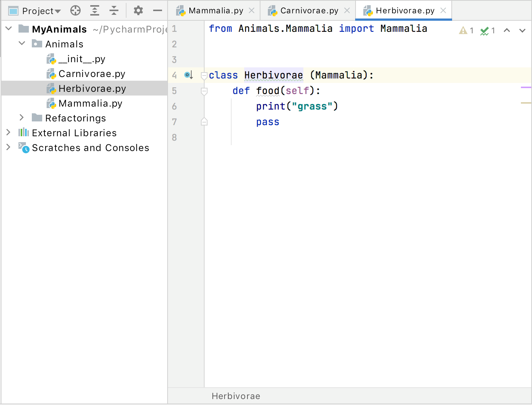Click the Expand All icon in Project toolbar
This screenshot has height=405, width=532.
click(95, 11)
